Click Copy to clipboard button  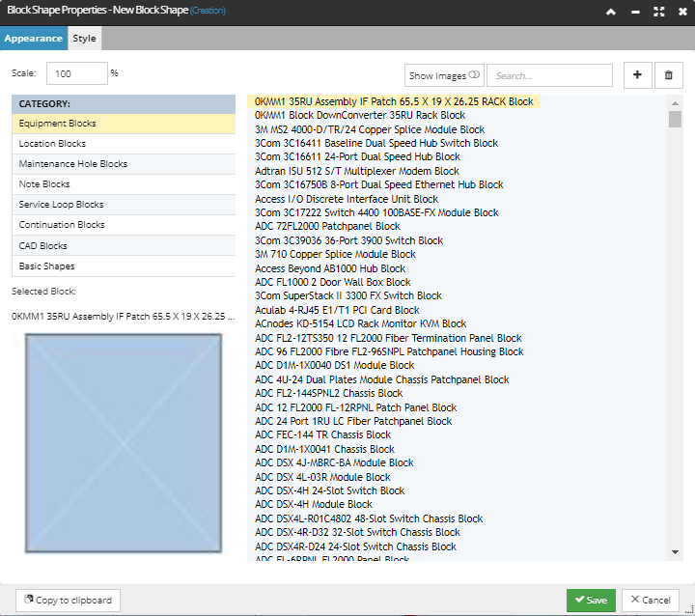click(x=68, y=600)
